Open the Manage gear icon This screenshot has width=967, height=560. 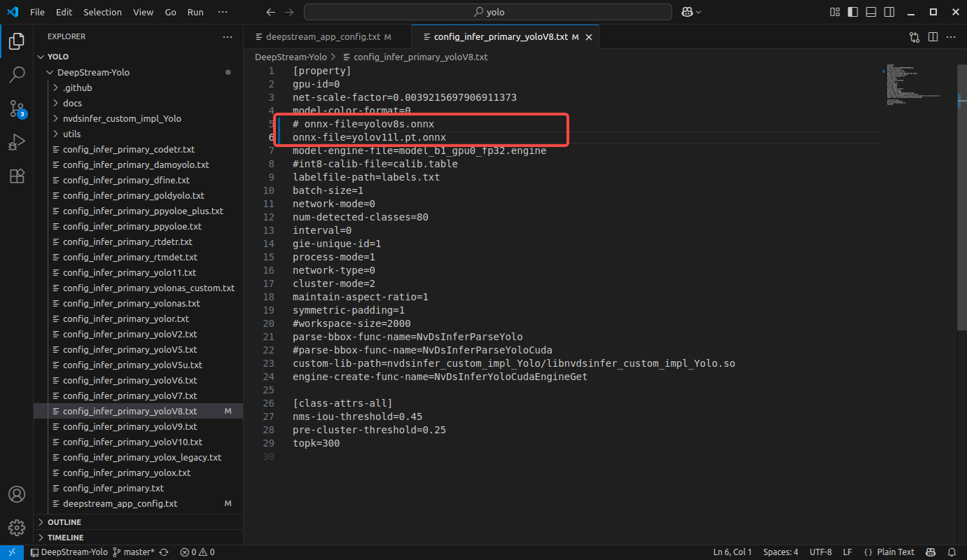tap(17, 528)
